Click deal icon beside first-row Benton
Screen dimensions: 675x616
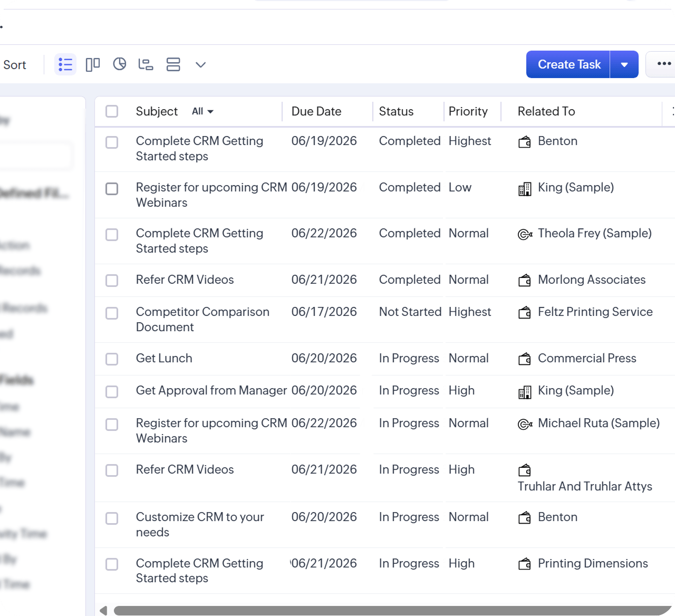[x=525, y=142]
